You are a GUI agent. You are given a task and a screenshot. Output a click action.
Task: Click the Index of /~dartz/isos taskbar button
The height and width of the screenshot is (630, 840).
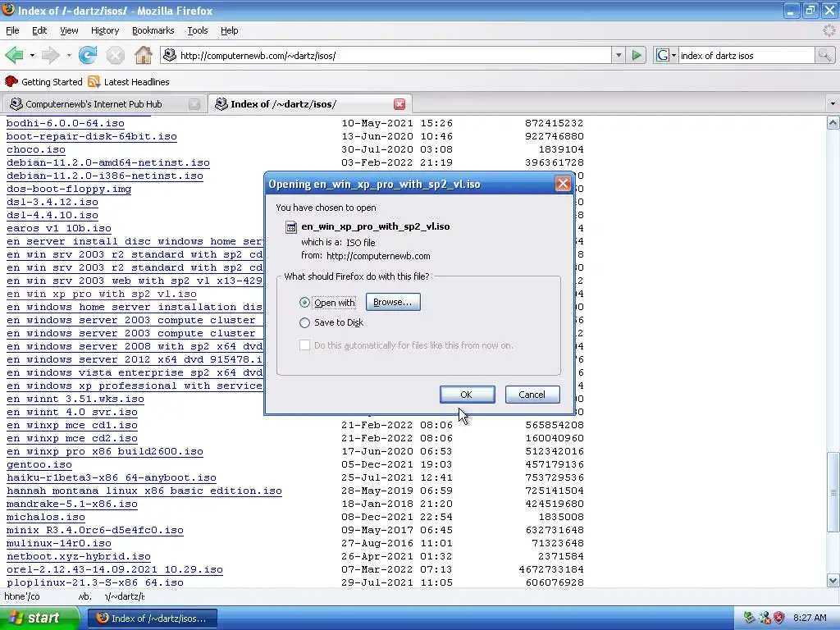[152, 619]
